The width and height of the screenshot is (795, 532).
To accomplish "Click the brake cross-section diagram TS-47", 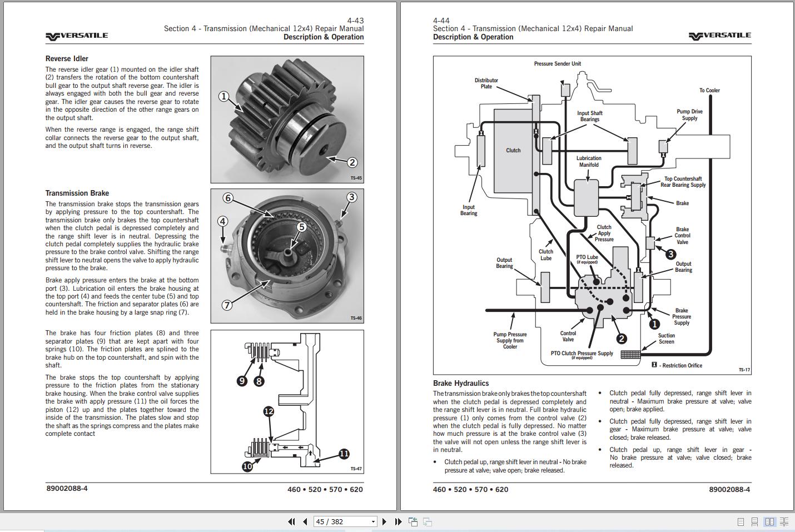I will coord(287,401).
